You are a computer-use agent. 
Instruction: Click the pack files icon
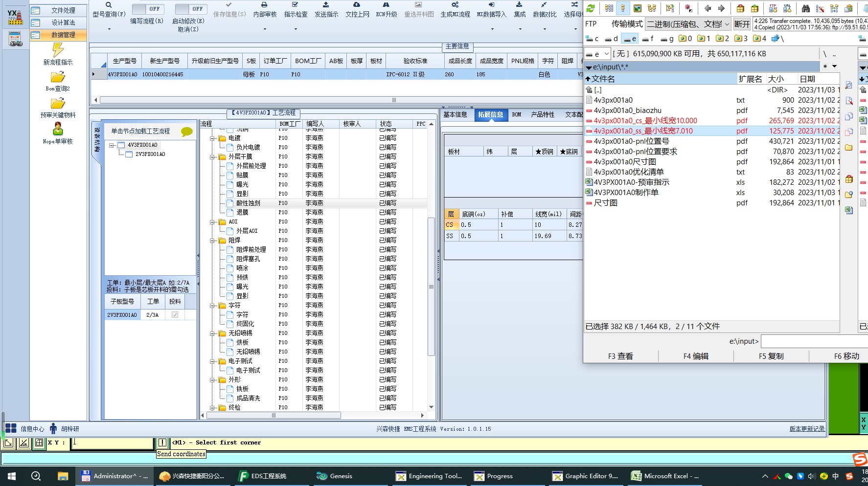coord(740,8)
